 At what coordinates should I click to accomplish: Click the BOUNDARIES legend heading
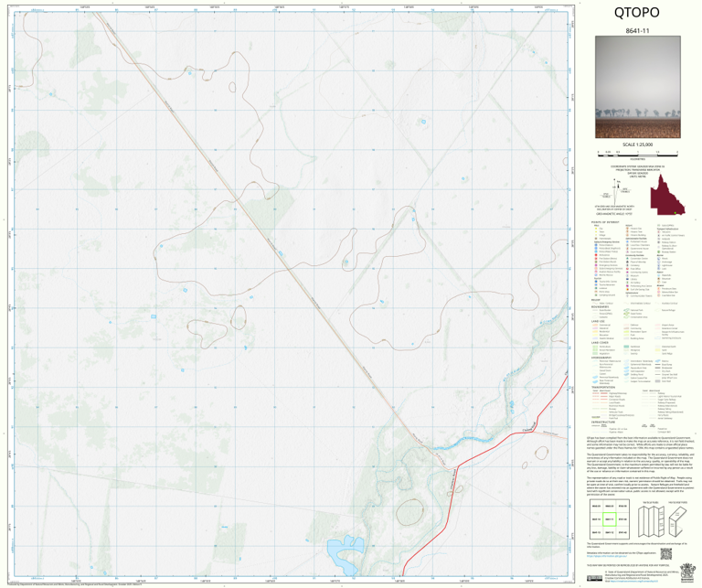click(x=600, y=306)
